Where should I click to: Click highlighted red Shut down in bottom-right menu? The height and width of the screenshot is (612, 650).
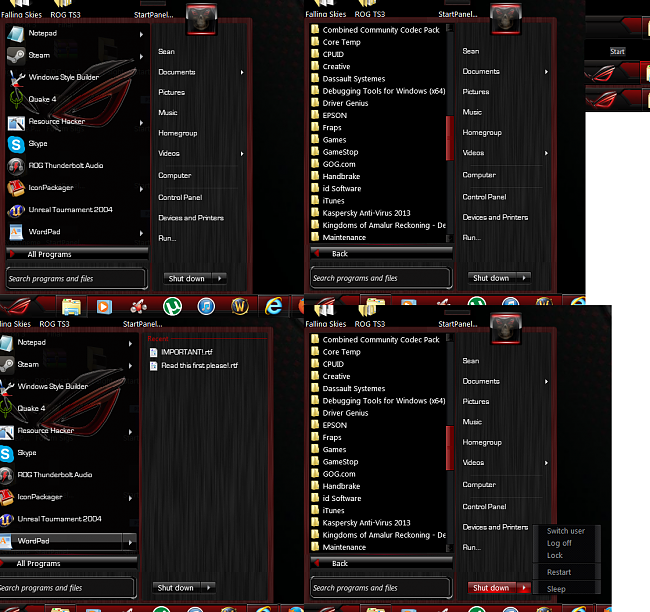(492, 588)
